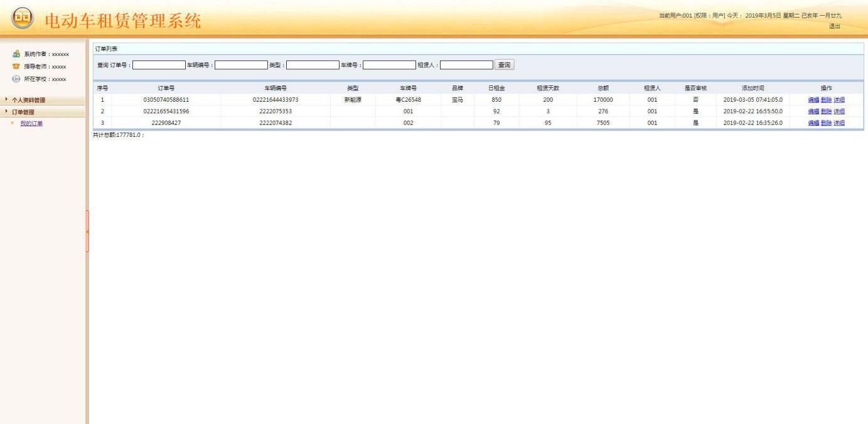Click the 日租金 column header
Viewport: 868px width, 424px height.
[496, 88]
